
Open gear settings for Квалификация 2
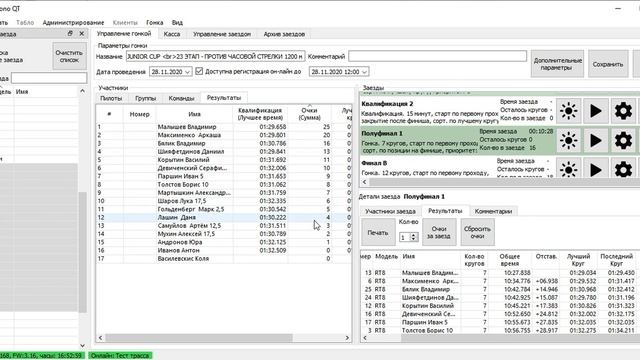(623, 111)
